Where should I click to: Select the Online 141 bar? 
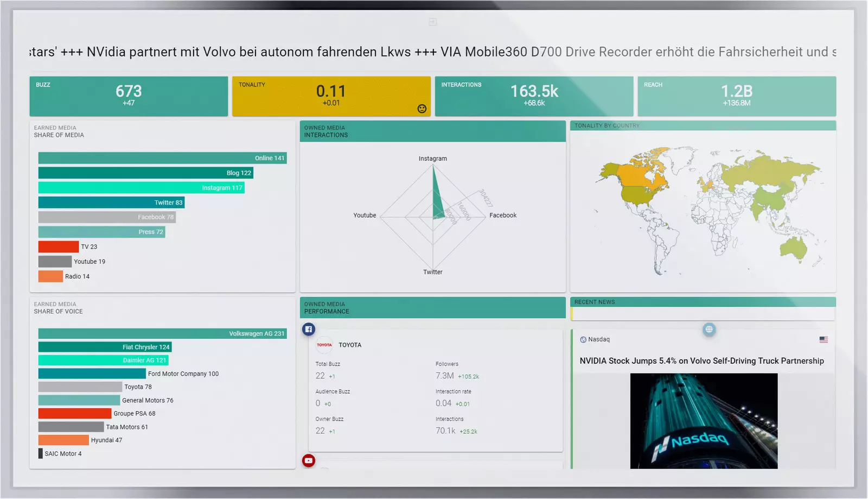pyautogui.click(x=162, y=158)
